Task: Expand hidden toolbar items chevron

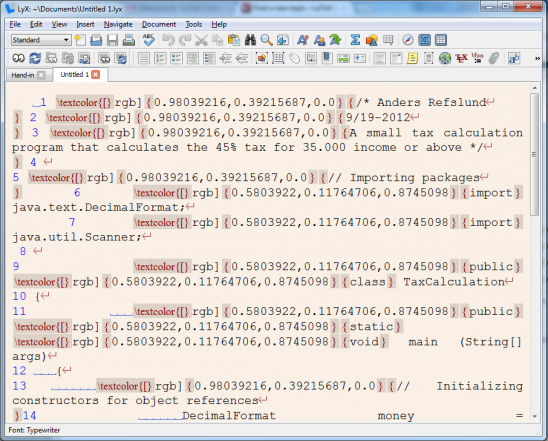Action: (x=537, y=58)
